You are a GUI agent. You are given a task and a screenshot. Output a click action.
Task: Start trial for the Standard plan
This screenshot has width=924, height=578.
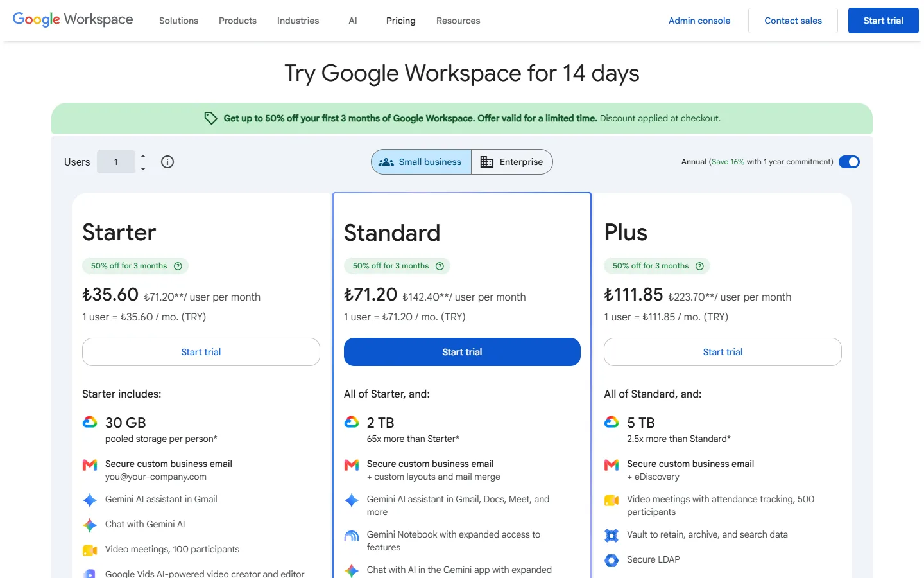tap(462, 352)
